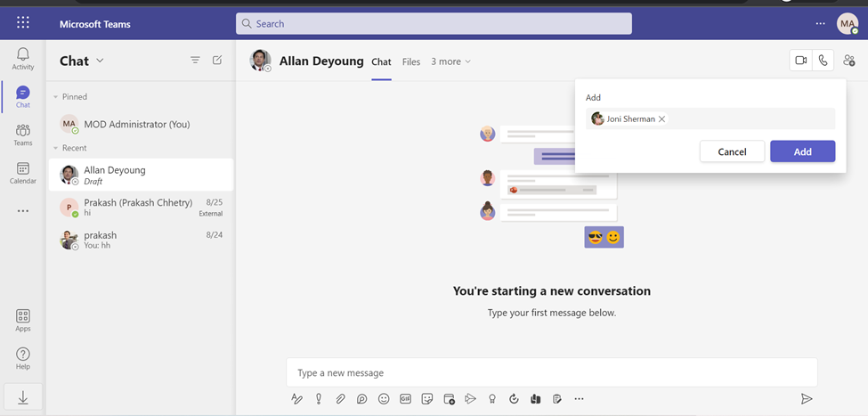868x416 pixels.
Task: Click the add people icon
Action: coord(848,61)
